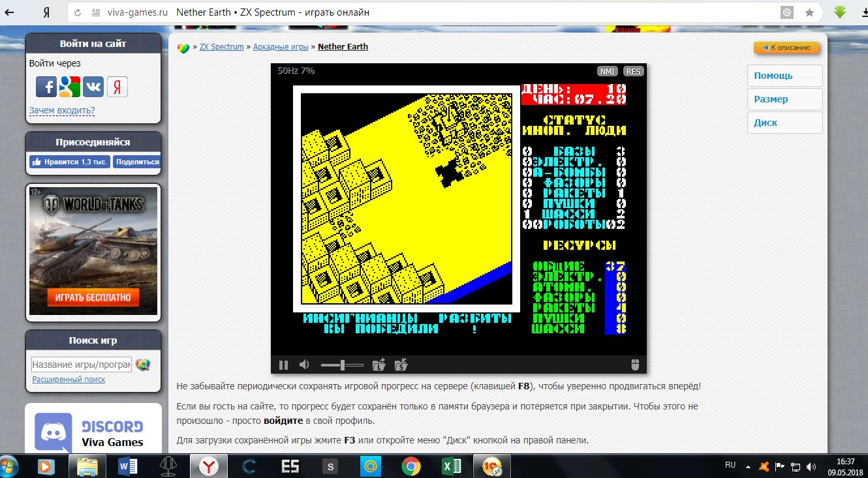The height and width of the screenshot is (478, 868).
Task: Click the Facebook Нравится like button
Action: pyautogui.click(x=70, y=162)
